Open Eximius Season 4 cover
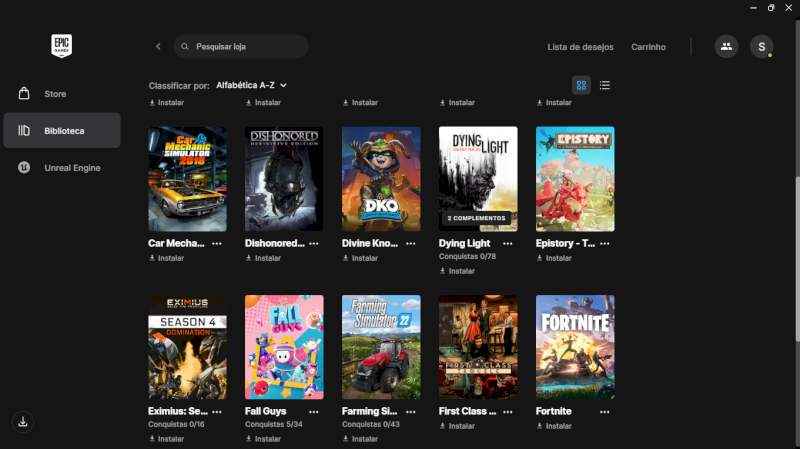The image size is (800, 449). point(187,347)
